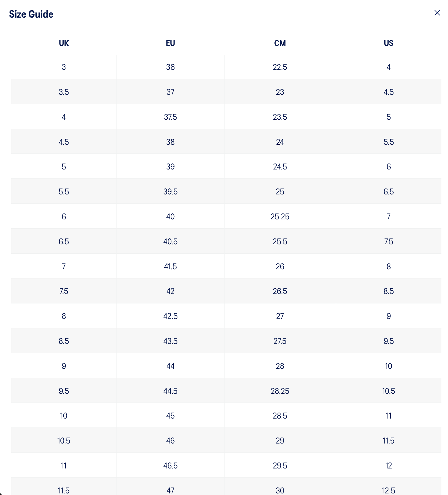Select EU size 41.5 cell

170,266
